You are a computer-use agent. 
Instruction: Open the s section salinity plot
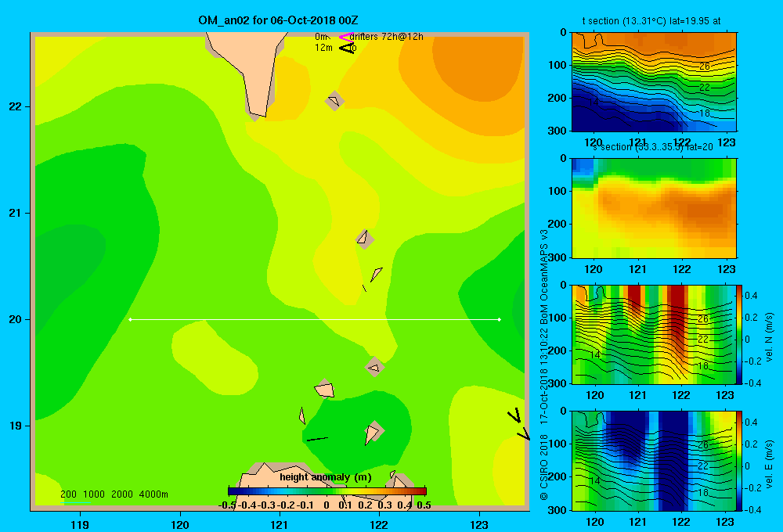(654, 208)
